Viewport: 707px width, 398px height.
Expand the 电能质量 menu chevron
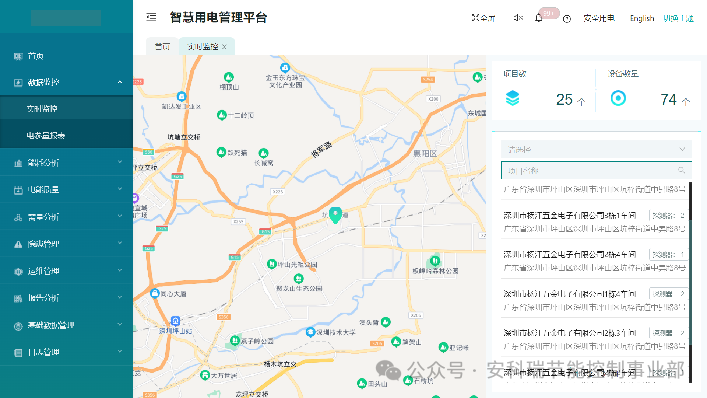[x=119, y=189]
